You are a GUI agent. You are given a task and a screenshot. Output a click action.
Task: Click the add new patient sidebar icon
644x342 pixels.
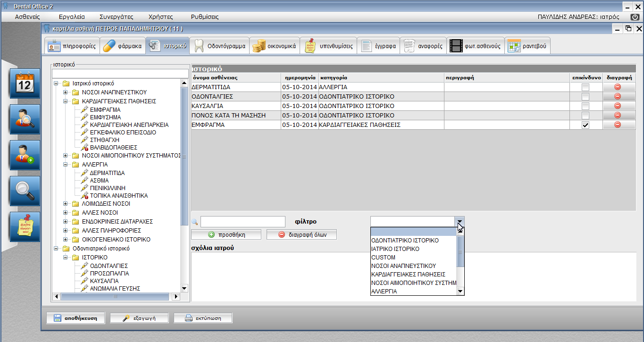pyautogui.click(x=25, y=155)
